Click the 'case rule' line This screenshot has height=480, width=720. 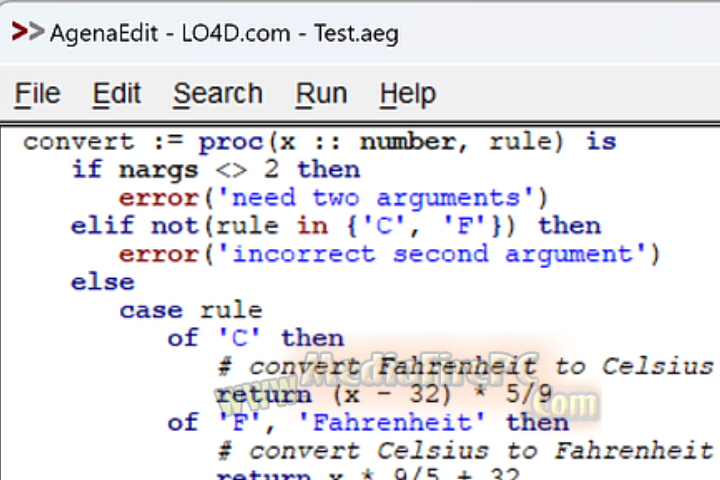coord(191,311)
